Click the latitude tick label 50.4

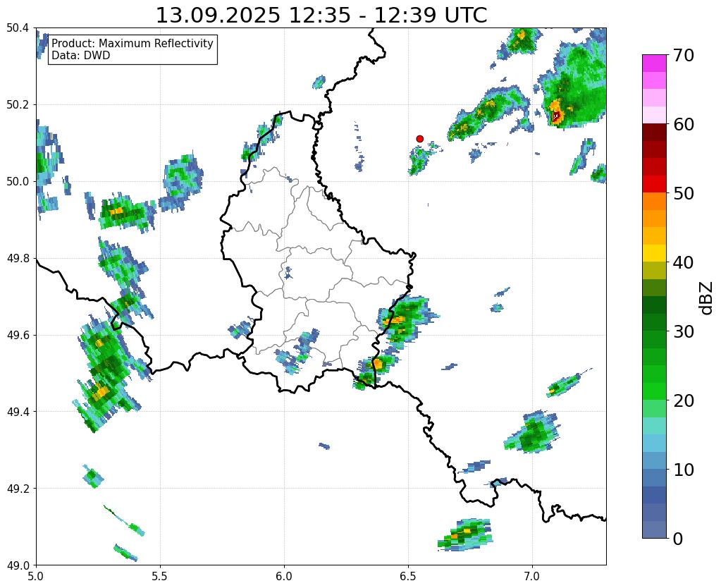pos(18,28)
